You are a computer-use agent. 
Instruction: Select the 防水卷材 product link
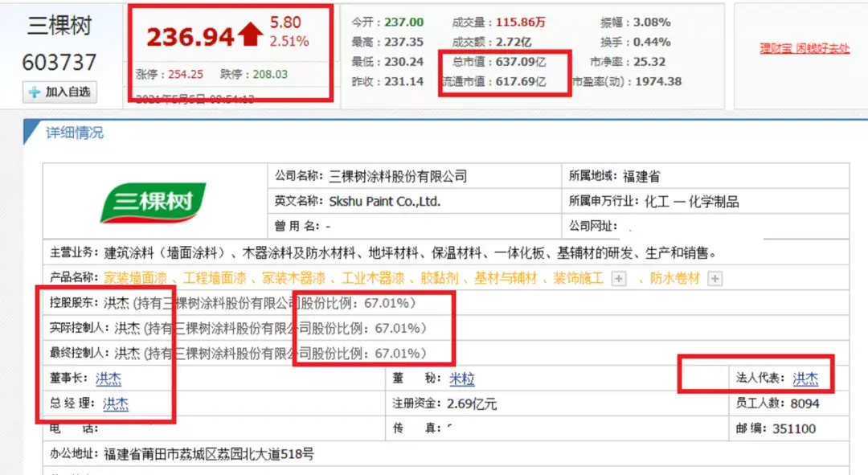click(675, 278)
